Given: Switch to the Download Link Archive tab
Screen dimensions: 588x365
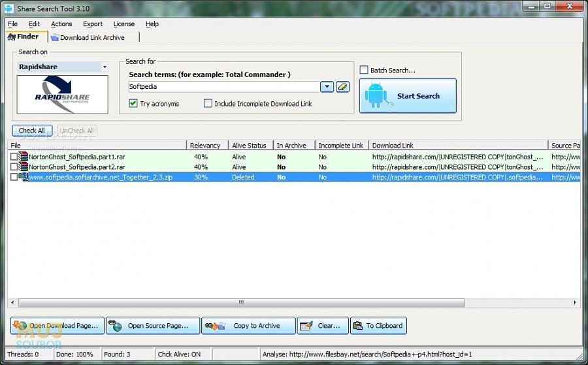Looking at the screenshot, I should point(93,37).
